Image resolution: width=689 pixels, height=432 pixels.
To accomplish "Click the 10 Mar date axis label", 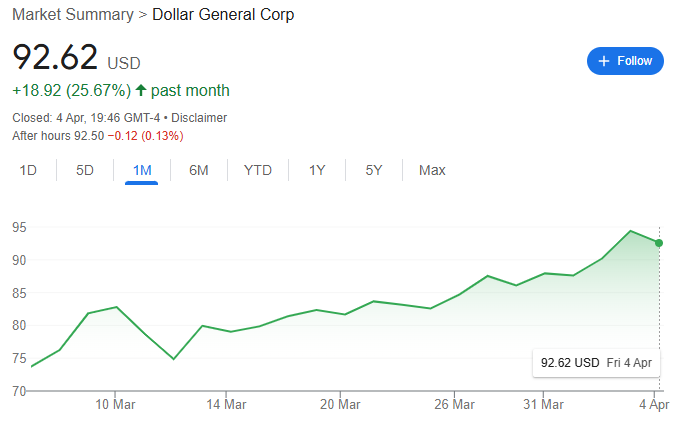I will click(x=115, y=404).
